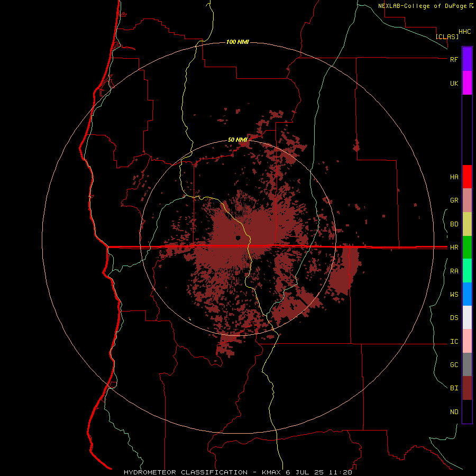Click the 'ND' legend label

point(454,412)
